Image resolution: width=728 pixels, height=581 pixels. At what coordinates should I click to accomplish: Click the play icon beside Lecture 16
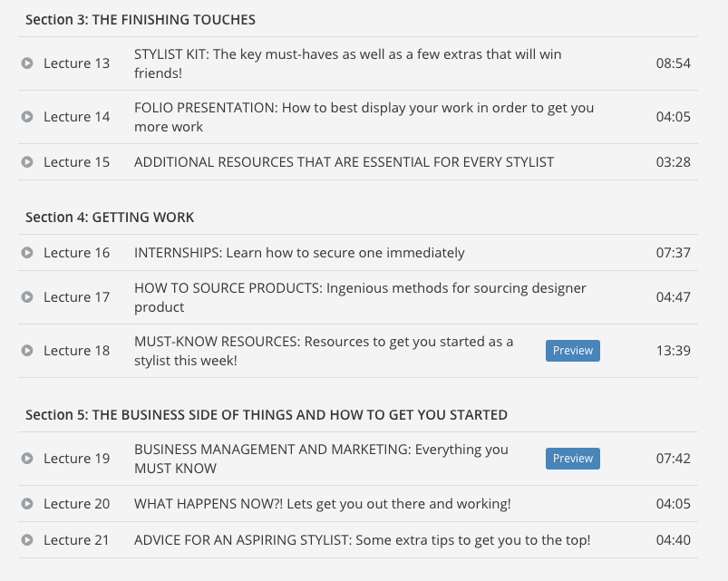tap(27, 253)
